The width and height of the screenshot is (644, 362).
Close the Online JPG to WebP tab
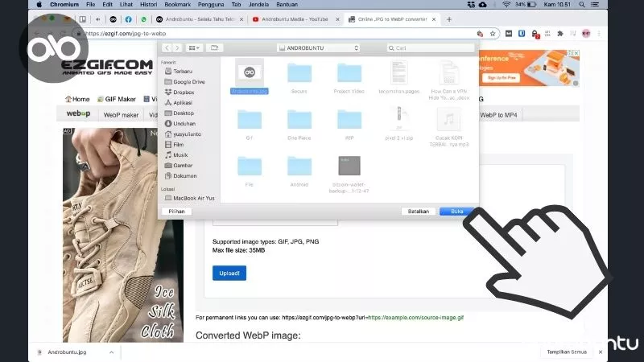click(x=434, y=19)
